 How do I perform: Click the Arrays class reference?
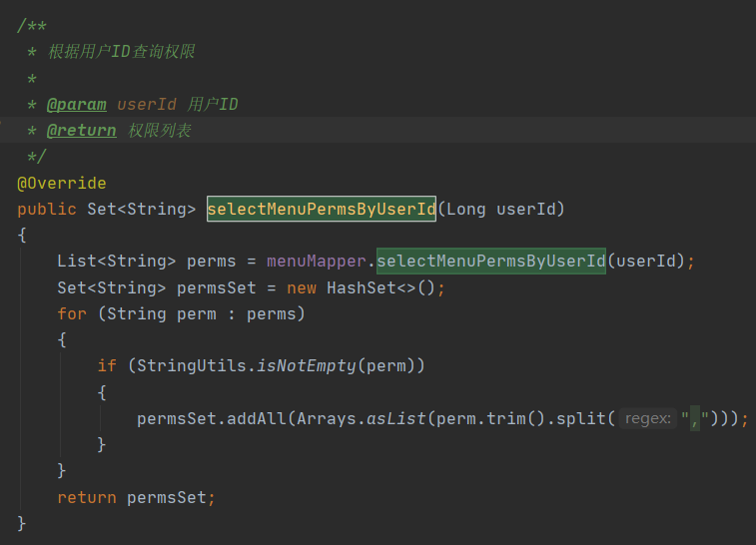[327, 419]
